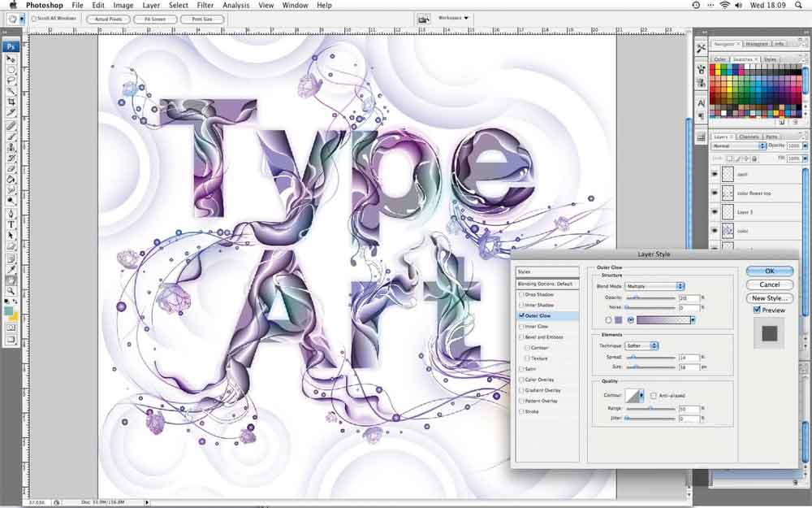Image resolution: width=812 pixels, height=508 pixels.
Task: Click the Outer Glow Opacity slider
Action: 650,298
